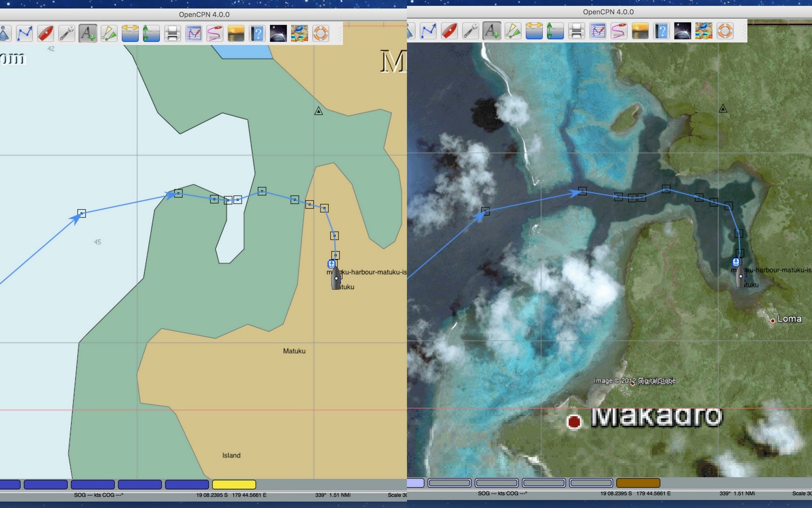Toggle Auto Follow red boat in satellite chart window

[x=450, y=31]
